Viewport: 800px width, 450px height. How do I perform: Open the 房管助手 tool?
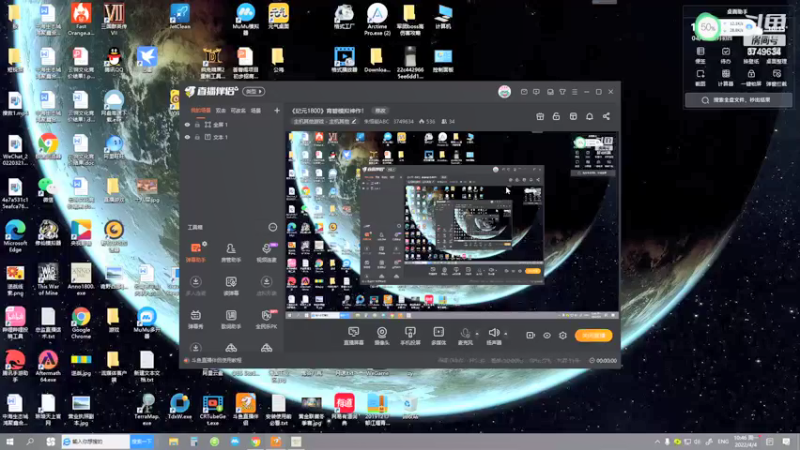(x=231, y=253)
